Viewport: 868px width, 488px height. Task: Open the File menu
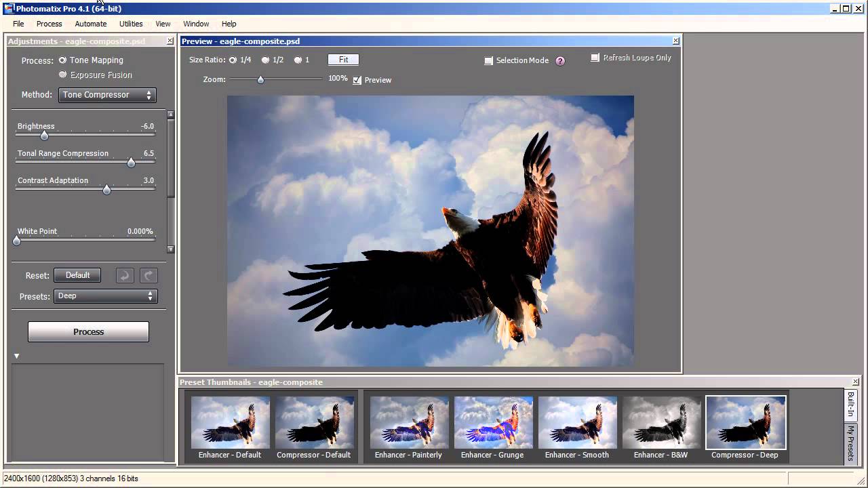point(18,24)
